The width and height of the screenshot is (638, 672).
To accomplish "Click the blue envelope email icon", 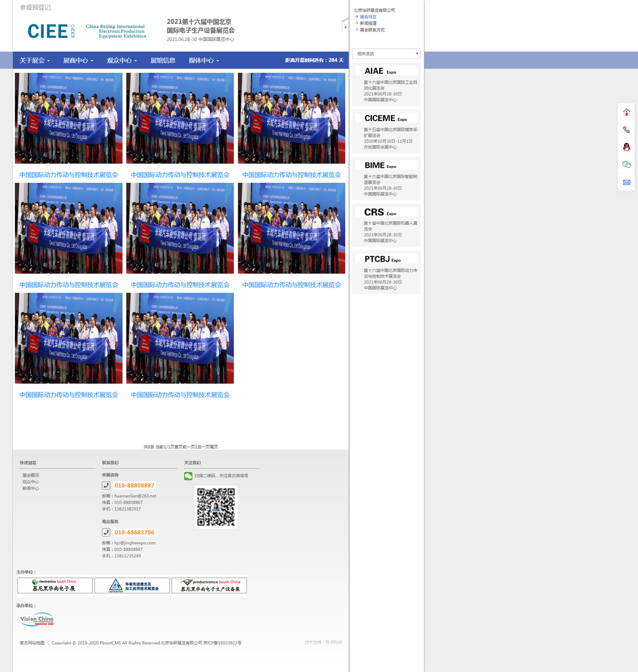I will [626, 182].
